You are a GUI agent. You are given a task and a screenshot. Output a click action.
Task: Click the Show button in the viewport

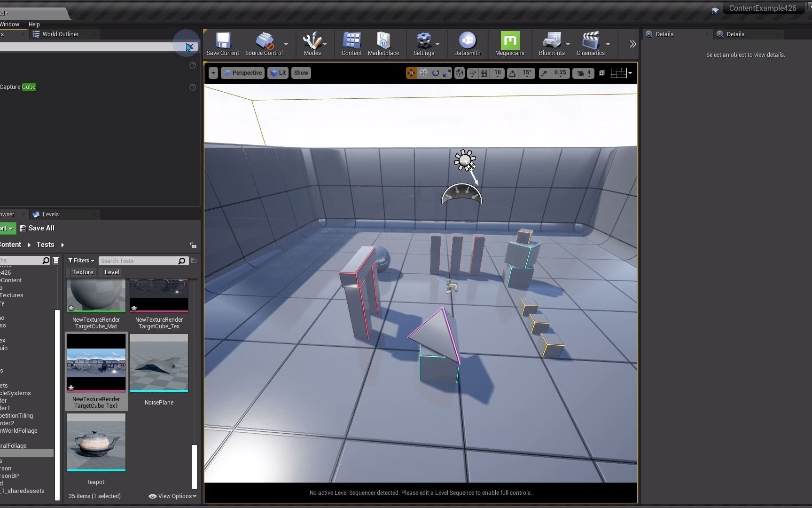click(x=301, y=73)
